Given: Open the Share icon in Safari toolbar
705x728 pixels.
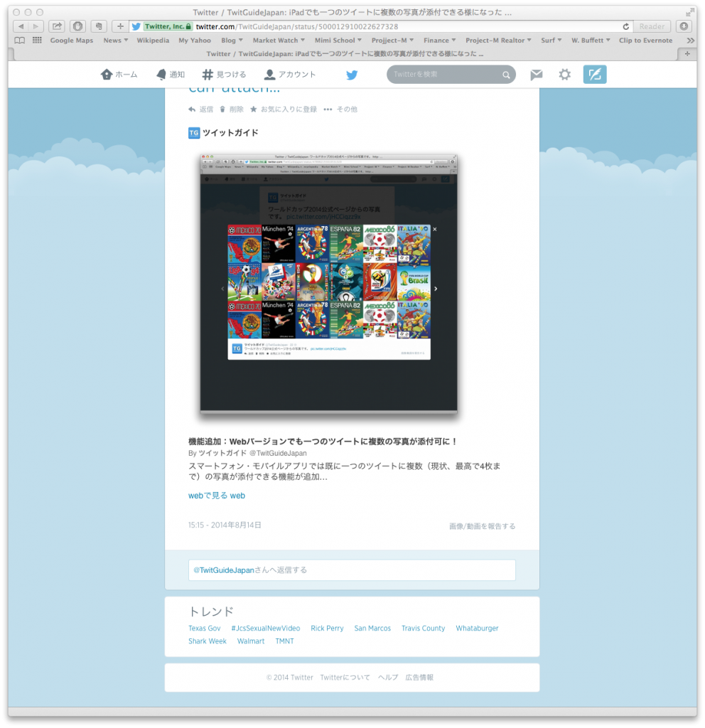Looking at the screenshot, I should [x=57, y=26].
